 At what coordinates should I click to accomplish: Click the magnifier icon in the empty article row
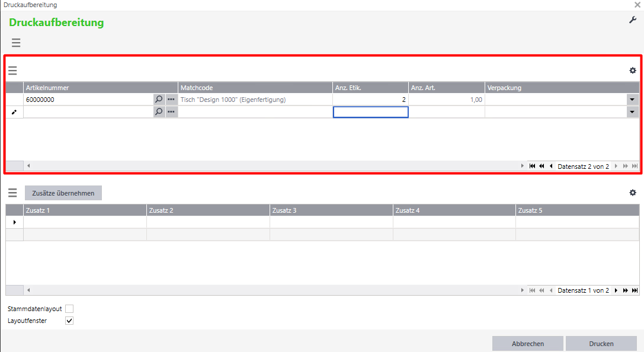click(x=159, y=111)
